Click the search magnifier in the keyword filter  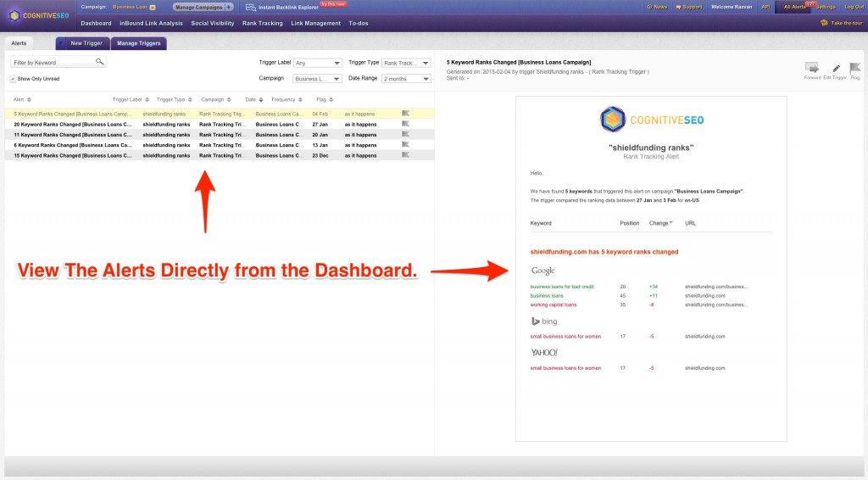coord(99,62)
